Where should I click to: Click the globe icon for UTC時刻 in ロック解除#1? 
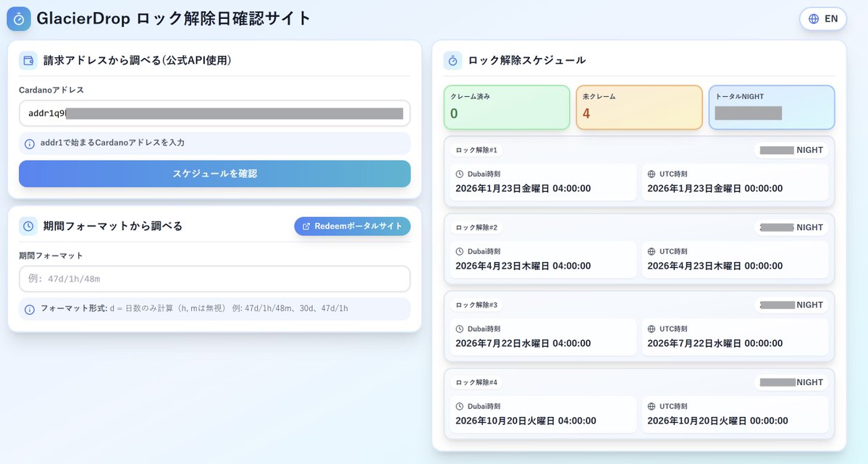(652, 174)
